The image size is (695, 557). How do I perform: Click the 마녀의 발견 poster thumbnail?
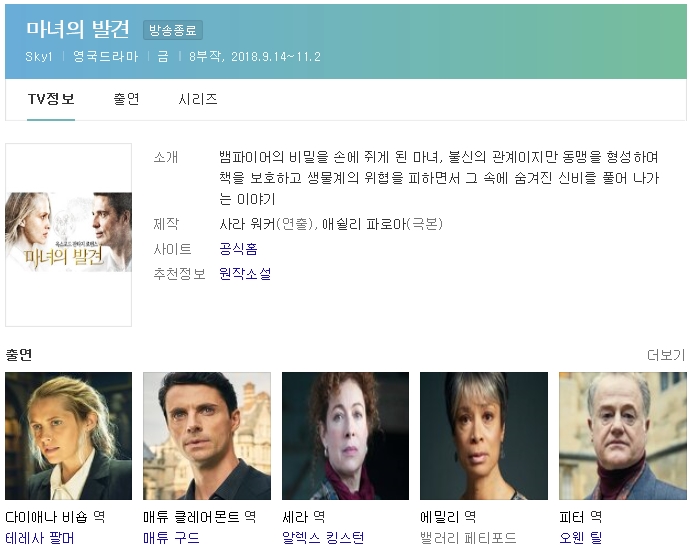(x=69, y=234)
